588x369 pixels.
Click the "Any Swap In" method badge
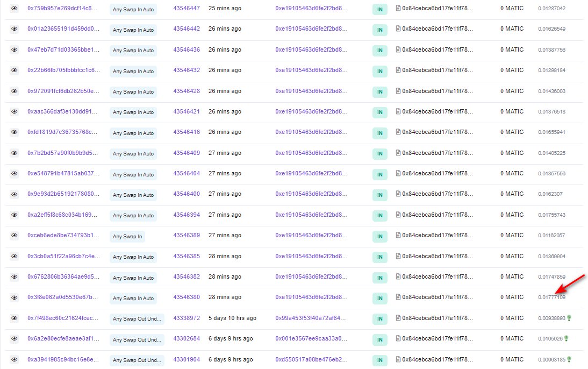(x=127, y=236)
